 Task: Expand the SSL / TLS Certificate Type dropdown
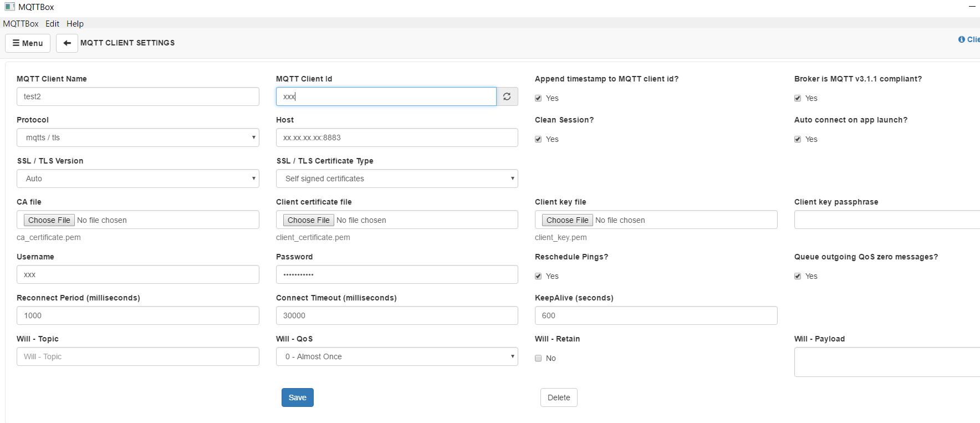(x=397, y=179)
